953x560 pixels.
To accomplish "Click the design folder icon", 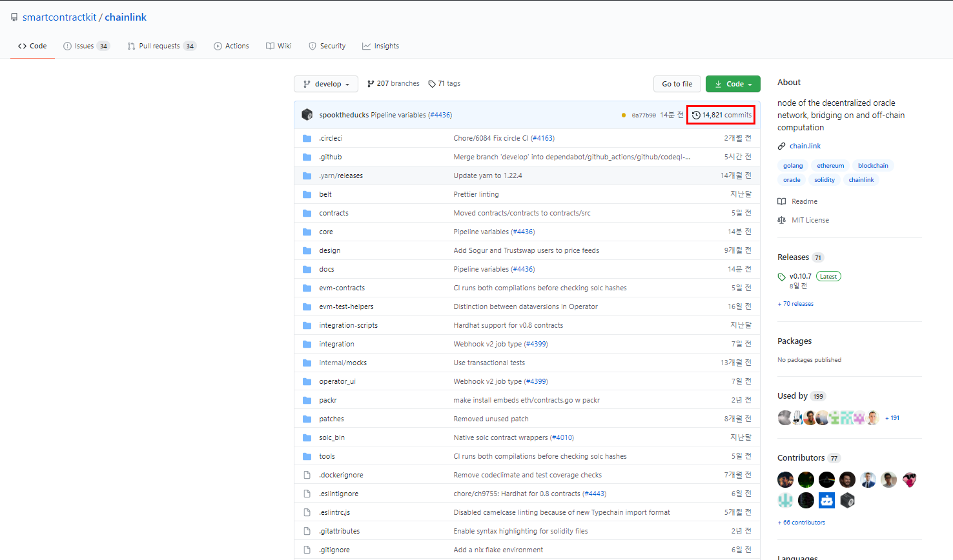I will click(x=307, y=250).
